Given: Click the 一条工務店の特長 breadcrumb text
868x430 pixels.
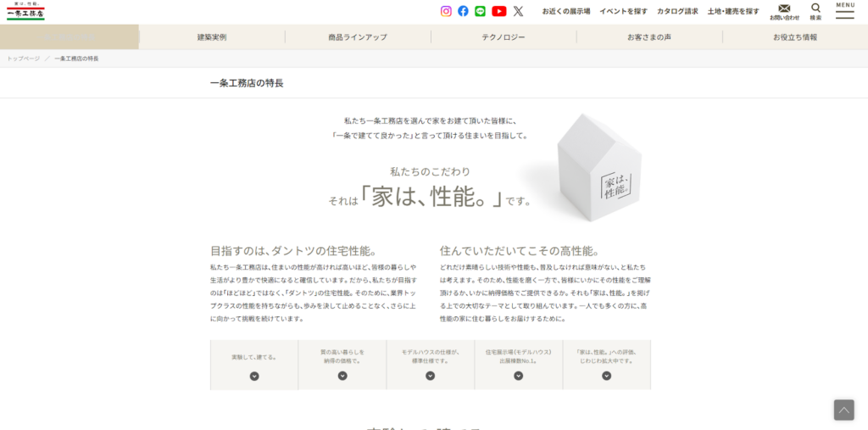Looking at the screenshot, I should pyautogui.click(x=76, y=59).
